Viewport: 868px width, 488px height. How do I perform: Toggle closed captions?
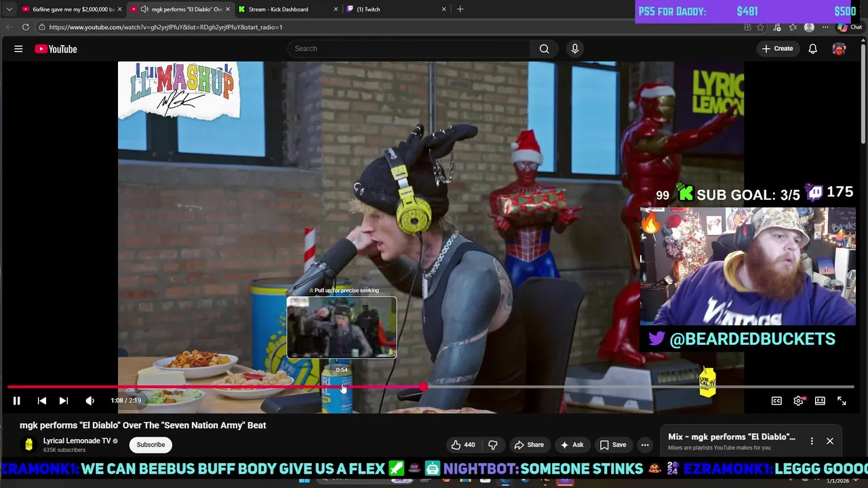(x=776, y=401)
